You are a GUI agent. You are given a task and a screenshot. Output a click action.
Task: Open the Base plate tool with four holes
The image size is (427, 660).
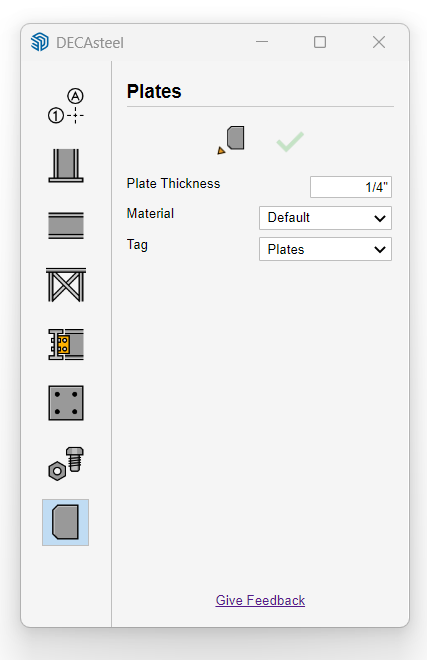tap(66, 403)
